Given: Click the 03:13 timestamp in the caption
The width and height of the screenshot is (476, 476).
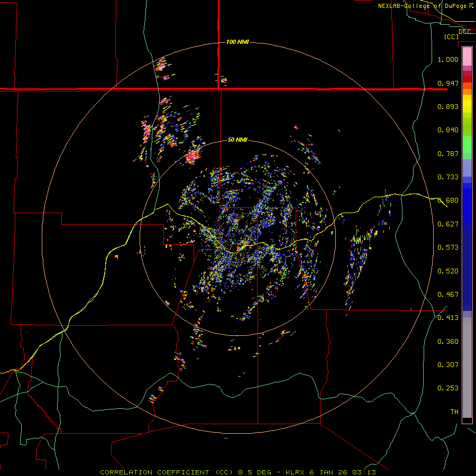Looking at the screenshot, I should click(364, 472).
